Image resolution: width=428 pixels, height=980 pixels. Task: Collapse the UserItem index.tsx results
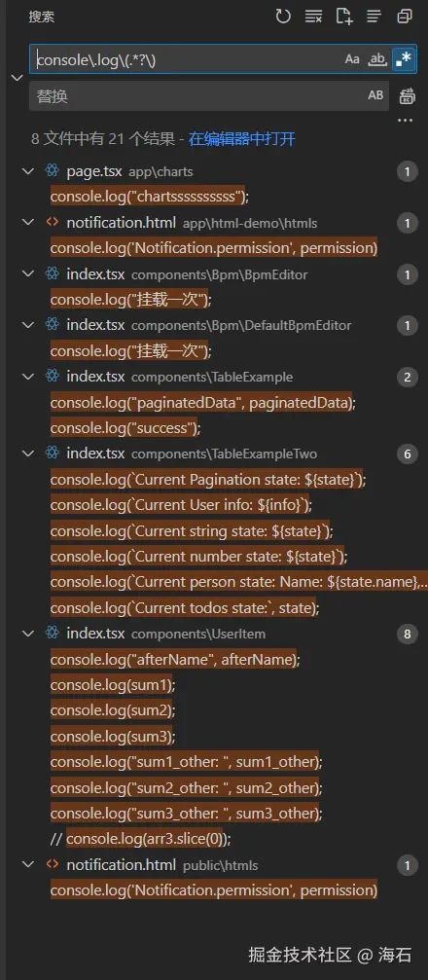click(28, 634)
